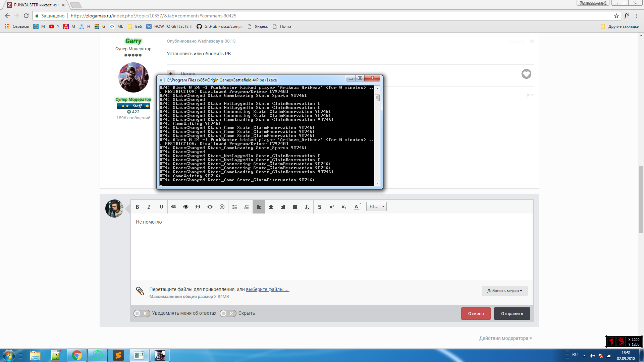The image size is (644, 362).
Task: Click inside the reply text editor area
Action: [x=331, y=247]
